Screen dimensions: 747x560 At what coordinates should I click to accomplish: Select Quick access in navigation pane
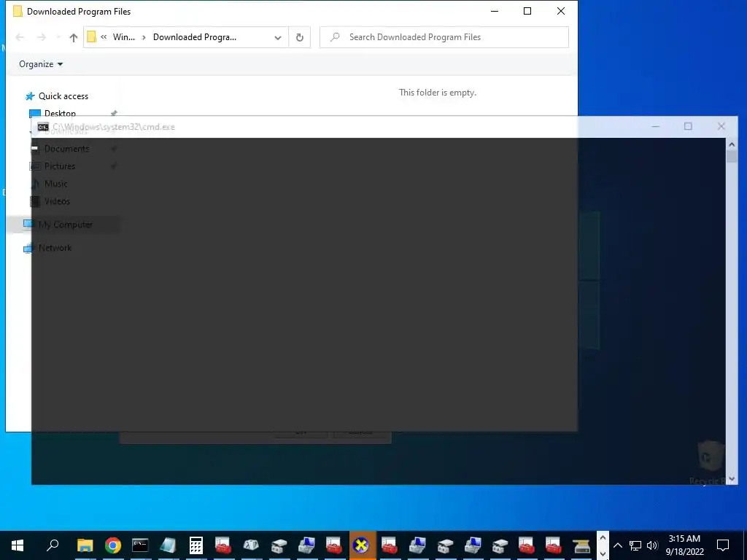63,96
